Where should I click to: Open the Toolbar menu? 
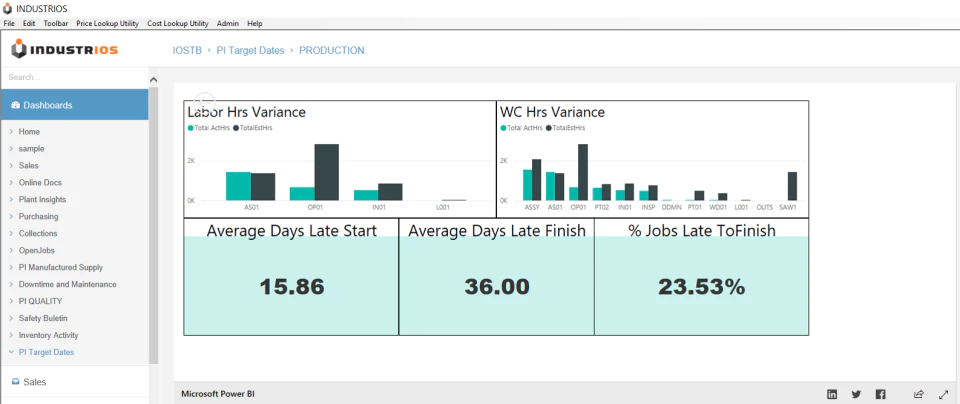(x=56, y=23)
